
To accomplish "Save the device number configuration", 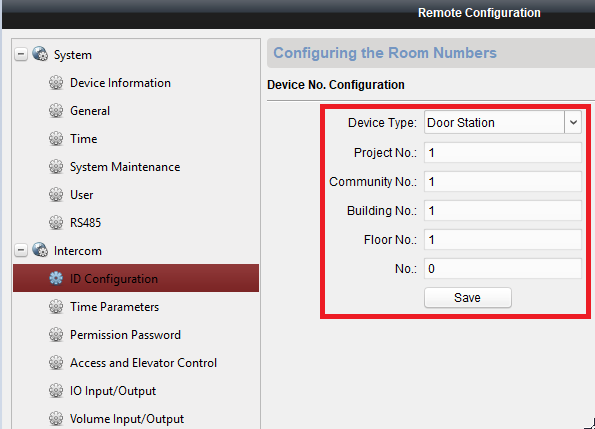I will [468, 298].
